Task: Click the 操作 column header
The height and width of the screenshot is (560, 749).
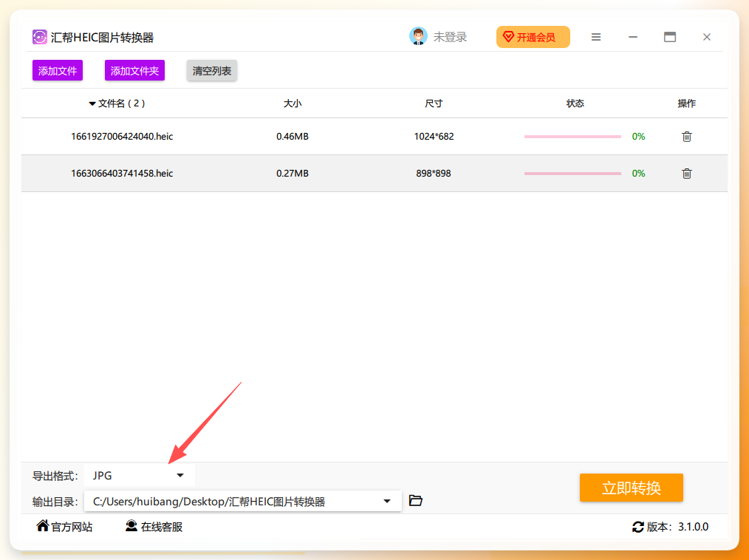Action: (686, 103)
